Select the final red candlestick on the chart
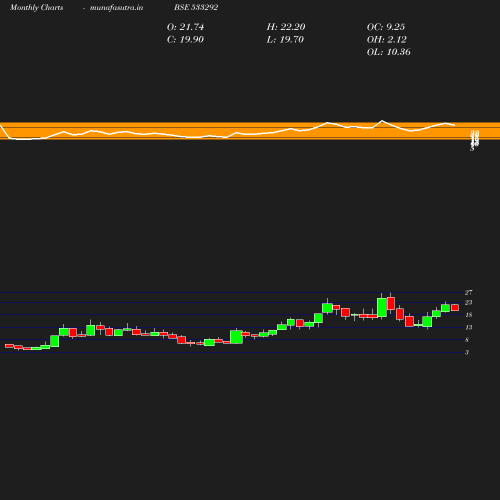This screenshot has width=500, height=500. (455, 307)
